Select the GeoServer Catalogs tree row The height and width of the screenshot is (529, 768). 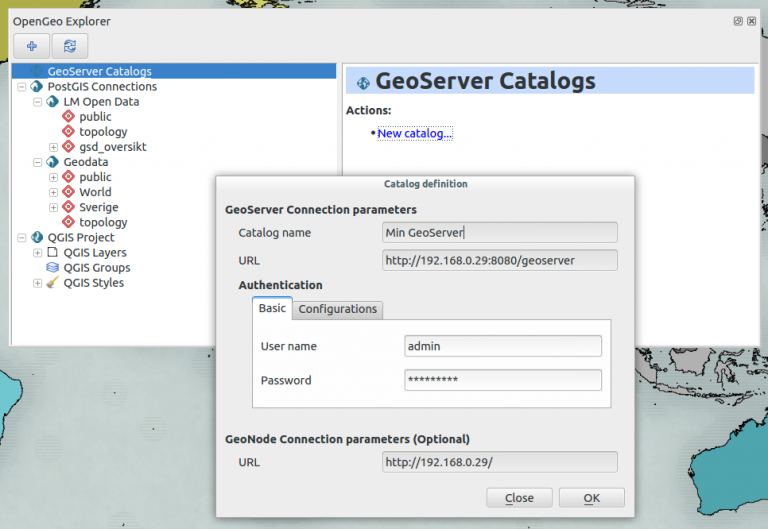point(174,72)
